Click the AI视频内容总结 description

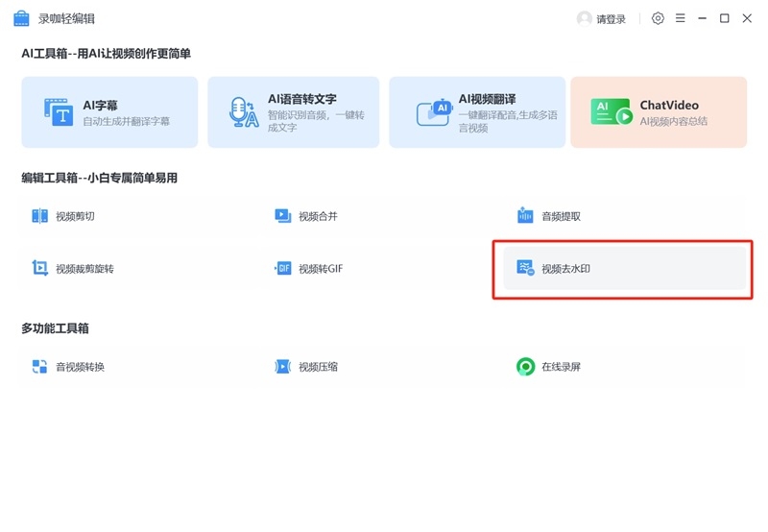(674, 122)
